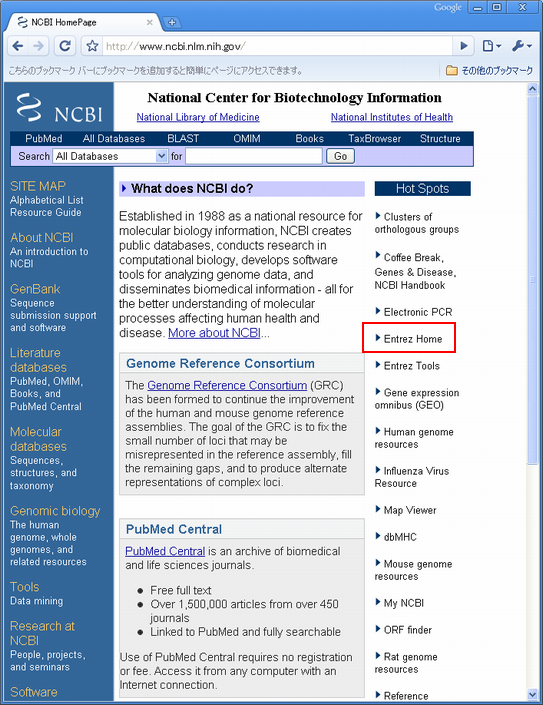Open a new tab with the plus button

[172, 22]
